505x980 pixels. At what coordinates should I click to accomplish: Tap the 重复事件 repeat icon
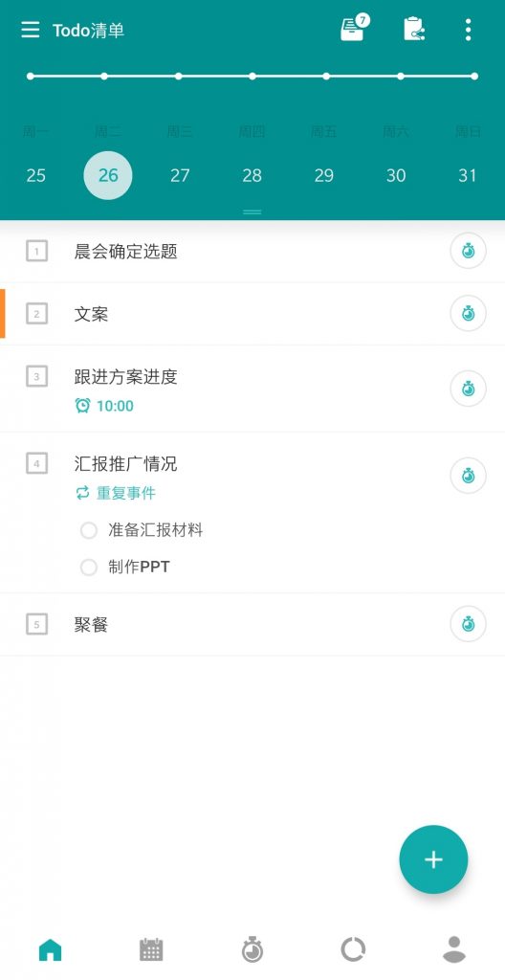click(82, 493)
